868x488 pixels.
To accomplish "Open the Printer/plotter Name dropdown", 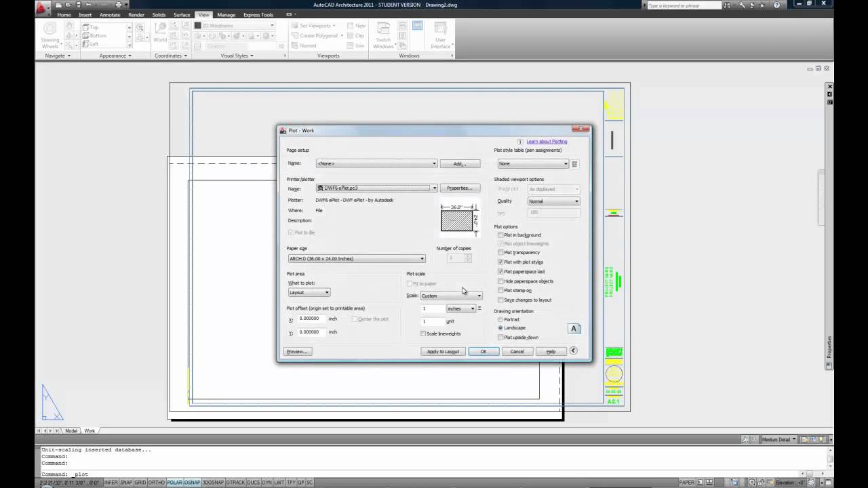I will click(x=376, y=188).
